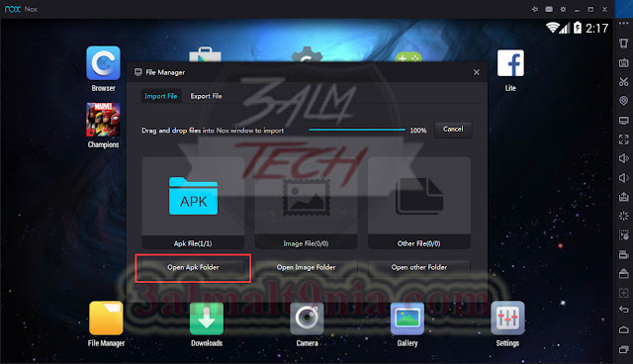633x364 pixels.
Task: Click the Apk File(1/1) label
Action: click(x=193, y=243)
